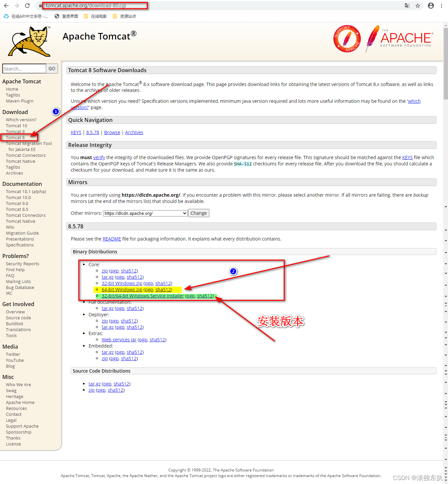Screen dimensions: 448x484
Task: Click Apache Software Foundation feather logo
Action: coord(399,39)
